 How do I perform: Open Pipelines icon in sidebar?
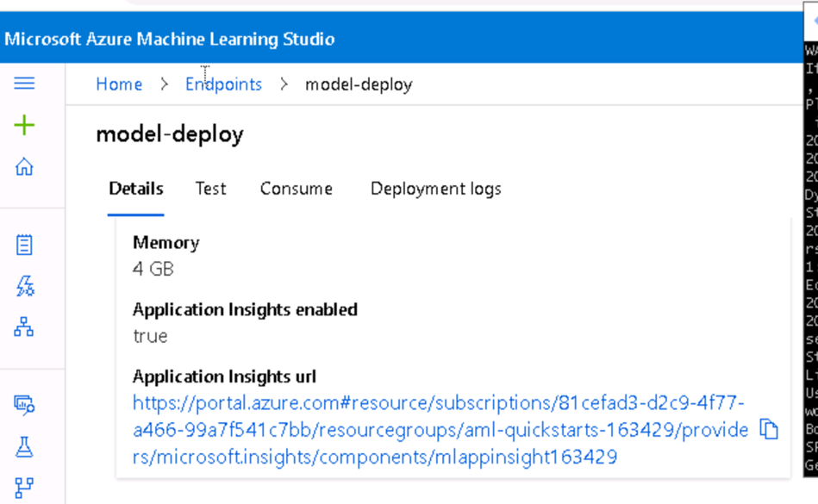pyautogui.click(x=24, y=488)
